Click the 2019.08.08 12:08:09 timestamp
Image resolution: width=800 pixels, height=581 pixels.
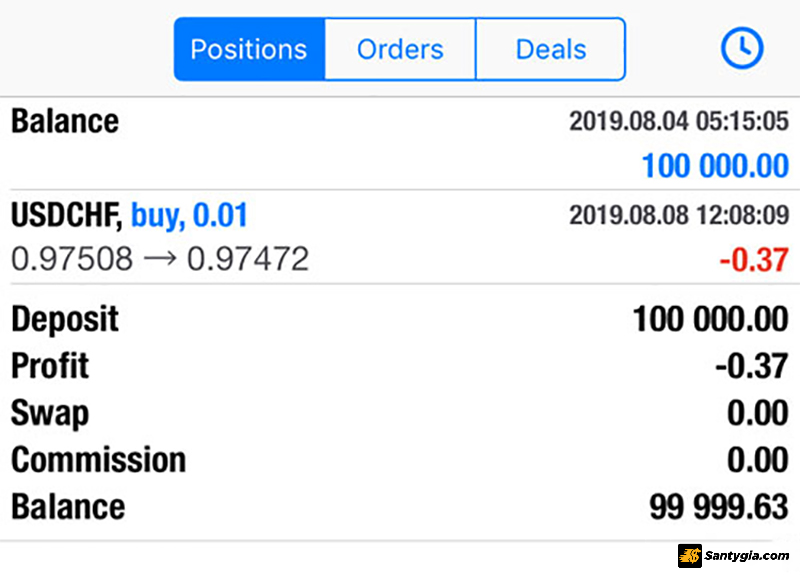[679, 215]
